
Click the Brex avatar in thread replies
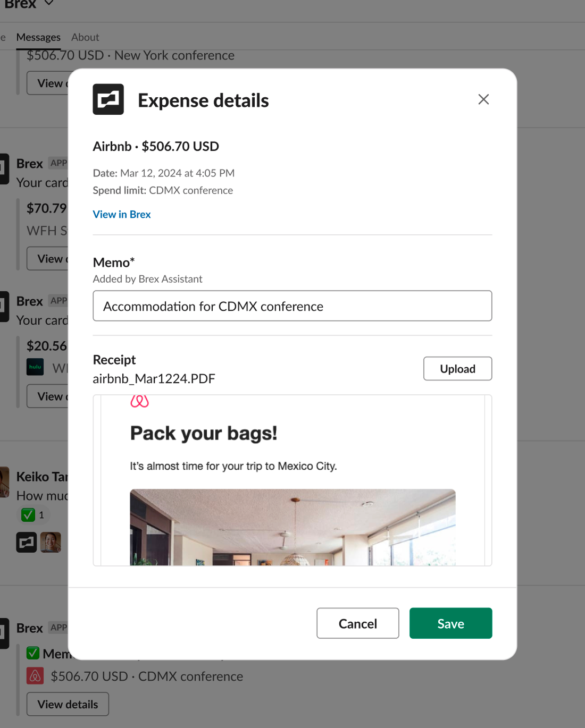(27, 543)
